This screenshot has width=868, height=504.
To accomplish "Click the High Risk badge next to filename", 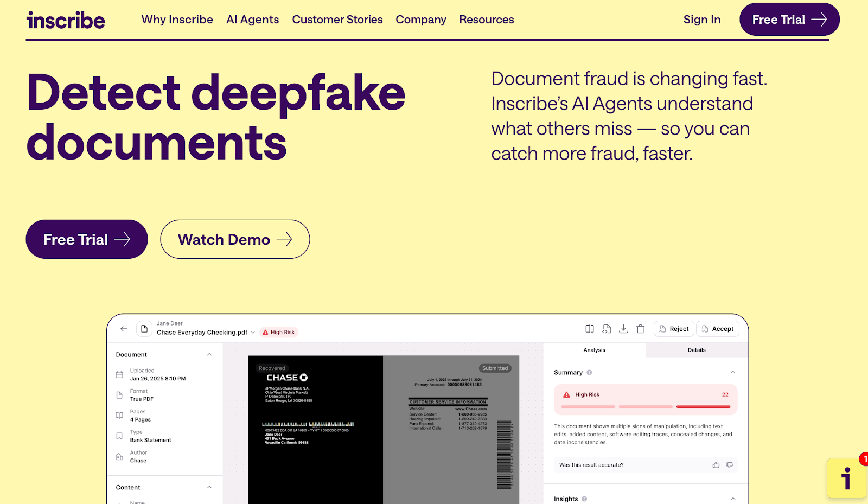I will click(x=279, y=333).
